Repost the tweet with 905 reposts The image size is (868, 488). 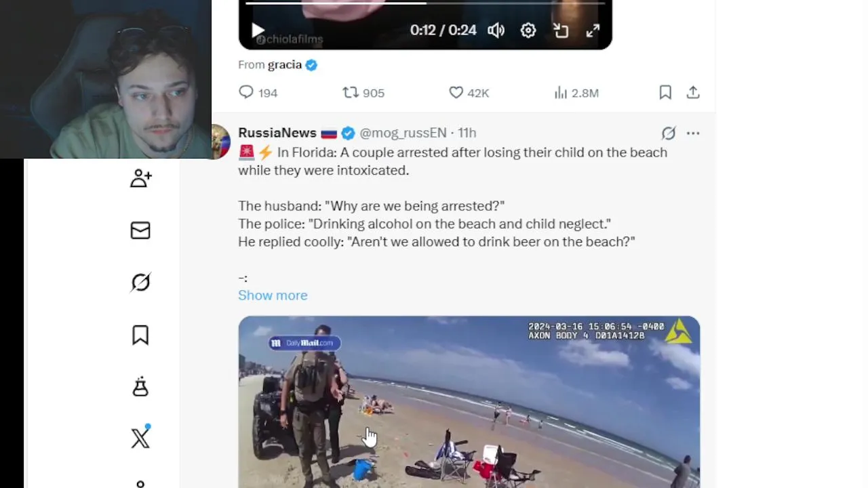[363, 93]
